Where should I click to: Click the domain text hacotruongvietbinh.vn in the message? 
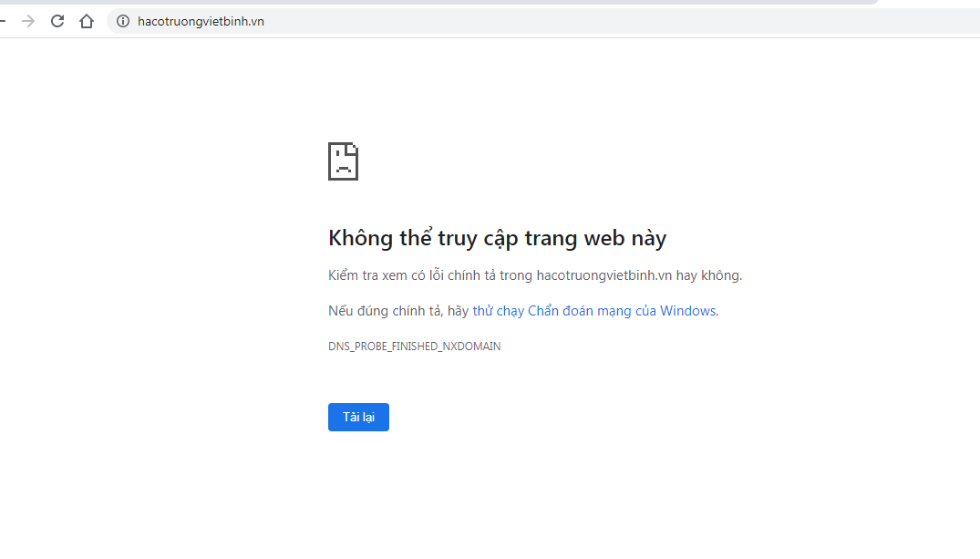coord(606,274)
